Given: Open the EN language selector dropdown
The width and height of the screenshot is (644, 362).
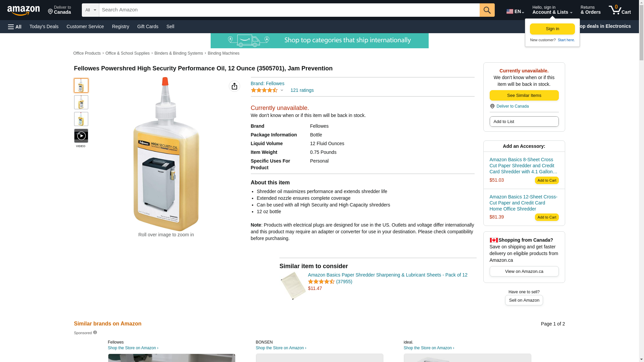Looking at the screenshot, I should click(x=515, y=11).
